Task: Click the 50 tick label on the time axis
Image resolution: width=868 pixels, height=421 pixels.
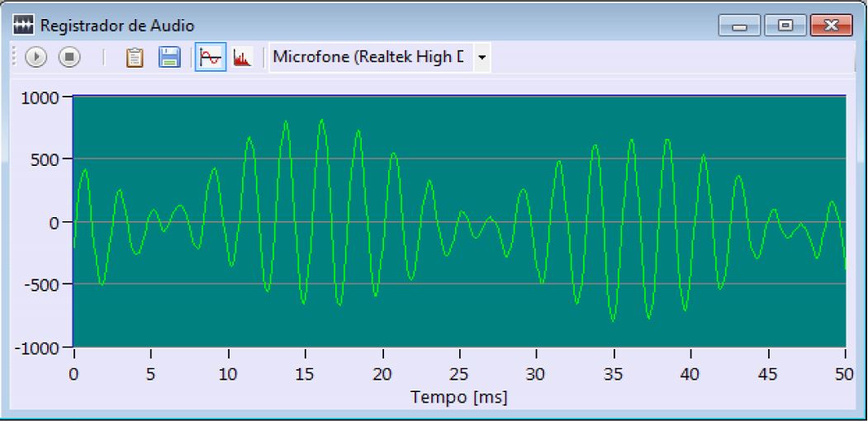Action: (x=844, y=375)
